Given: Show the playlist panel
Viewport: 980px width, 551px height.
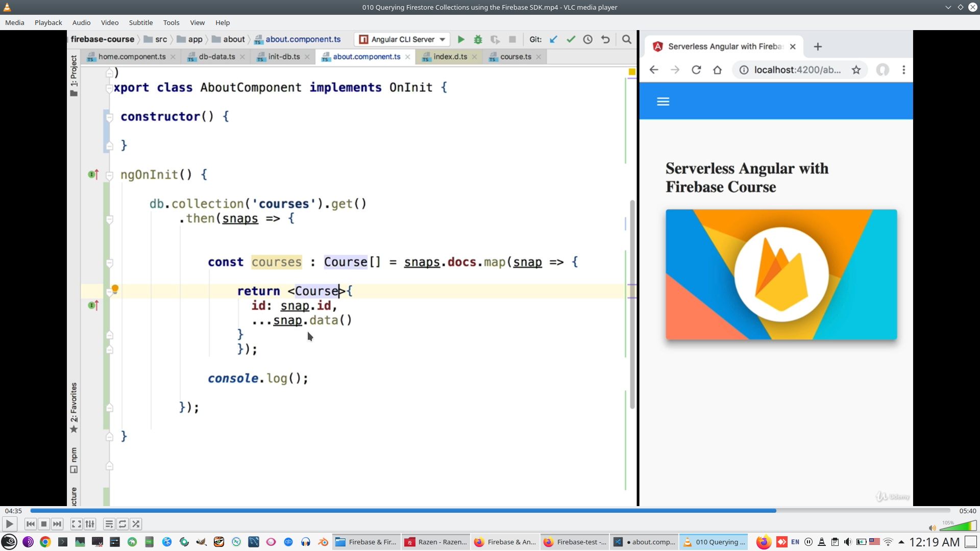Looking at the screenshot, I should point(109,524).
